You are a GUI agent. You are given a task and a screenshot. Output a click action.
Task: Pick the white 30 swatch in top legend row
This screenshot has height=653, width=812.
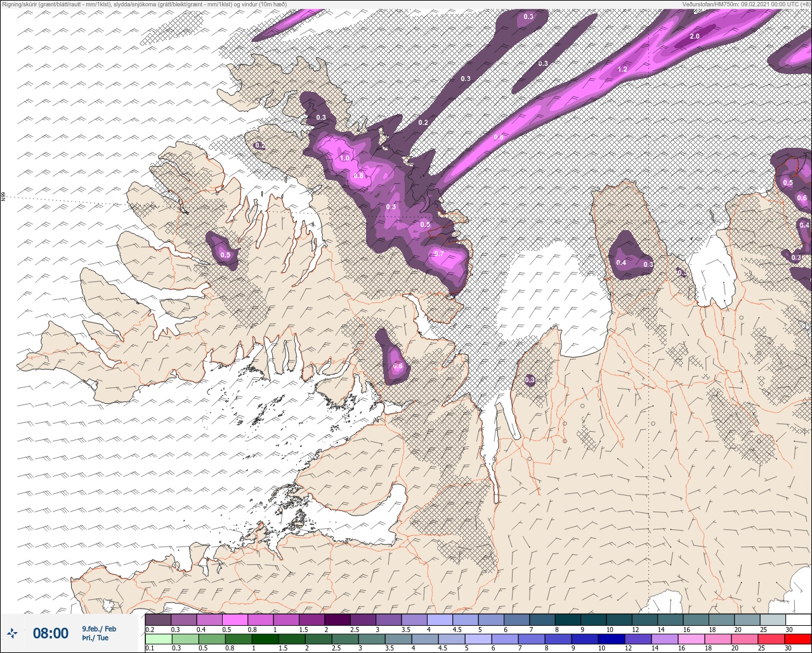798,619
